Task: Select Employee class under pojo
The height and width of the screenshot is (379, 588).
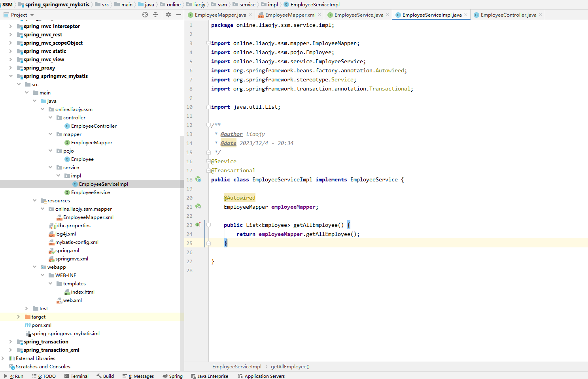Action: click(x=82, y=159)
